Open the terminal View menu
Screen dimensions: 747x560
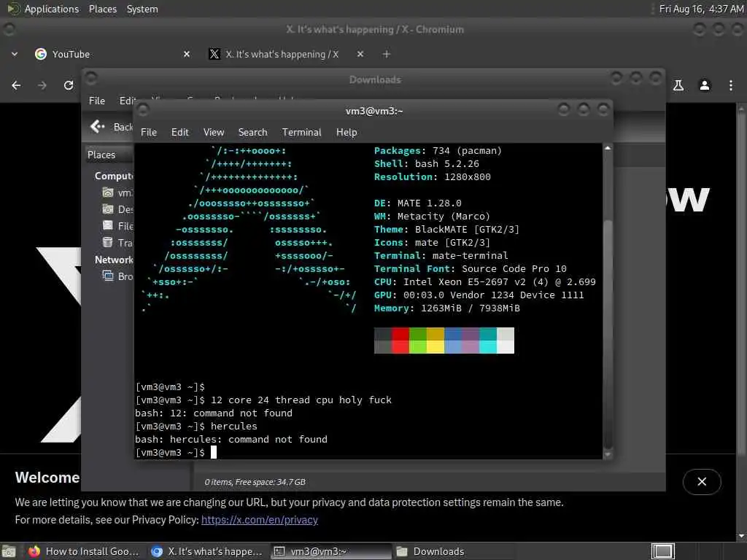214,133
